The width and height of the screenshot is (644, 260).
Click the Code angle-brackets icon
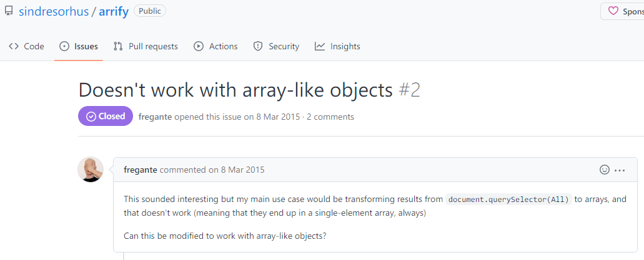(x=14, y=46)
